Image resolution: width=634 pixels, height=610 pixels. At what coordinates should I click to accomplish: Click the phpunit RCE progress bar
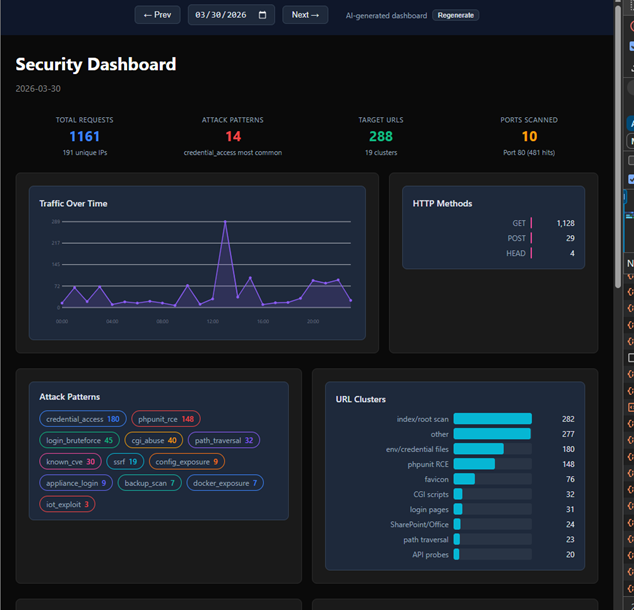tap(492, 464)
